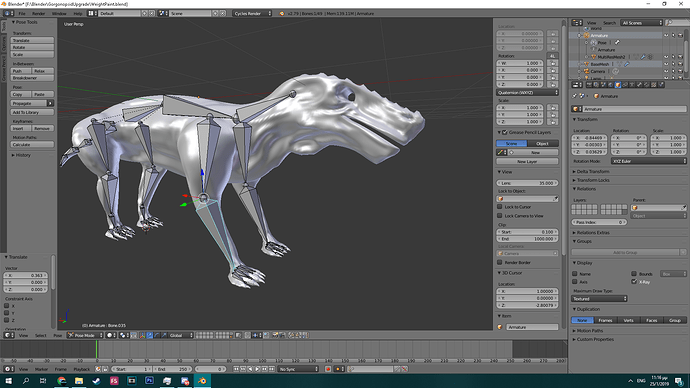The image size is (690, 388).
Task: Launch Photoshop from the taskbar
Action: pyautogui.click(x=149, y=381)
